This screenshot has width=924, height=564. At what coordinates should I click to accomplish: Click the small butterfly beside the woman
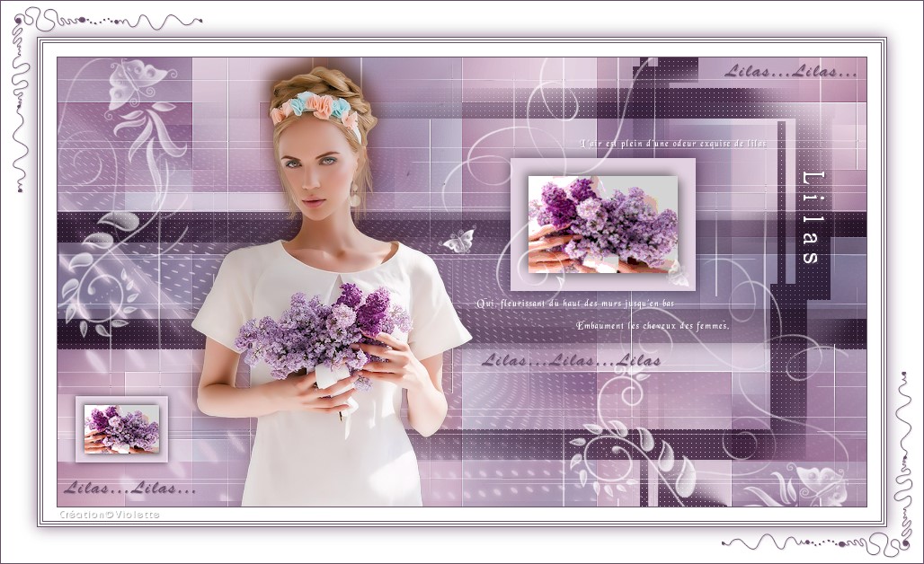(x=458, y=240)
